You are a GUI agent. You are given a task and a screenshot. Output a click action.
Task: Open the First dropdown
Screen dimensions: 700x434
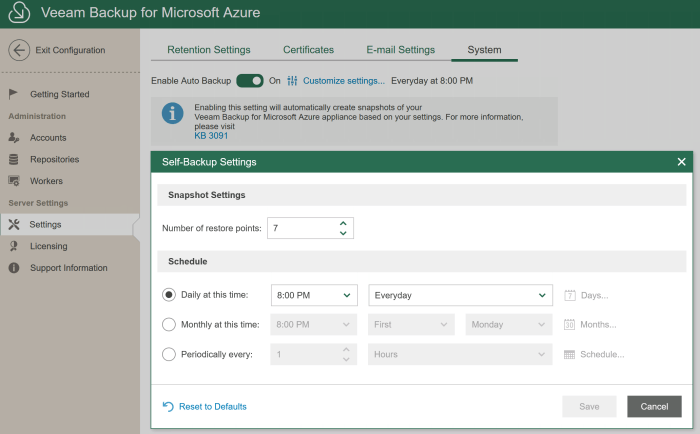coord(411,325)
